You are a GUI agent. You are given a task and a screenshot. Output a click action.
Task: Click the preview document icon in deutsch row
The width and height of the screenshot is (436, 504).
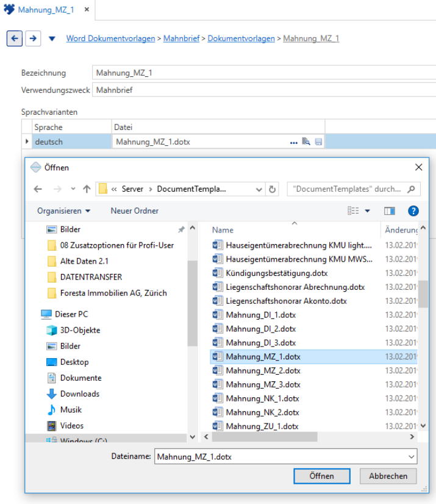(306, 142)
